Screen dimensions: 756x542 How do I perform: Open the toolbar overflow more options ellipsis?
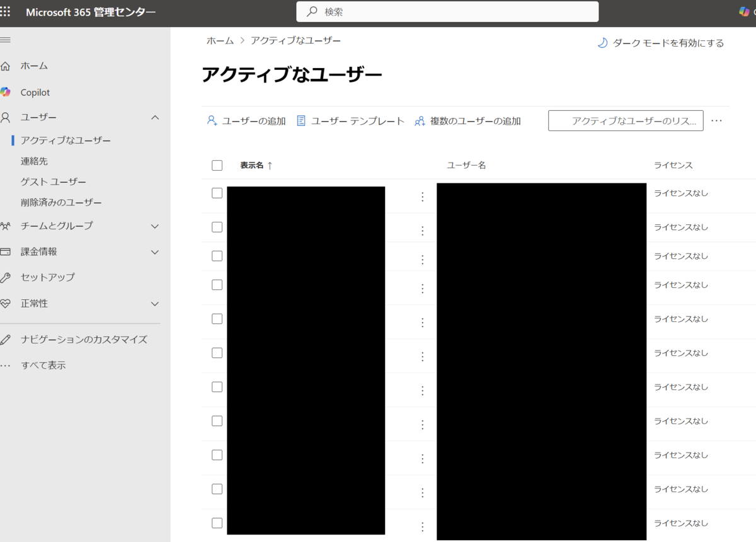pyautogui.click(x=716, y=120)
